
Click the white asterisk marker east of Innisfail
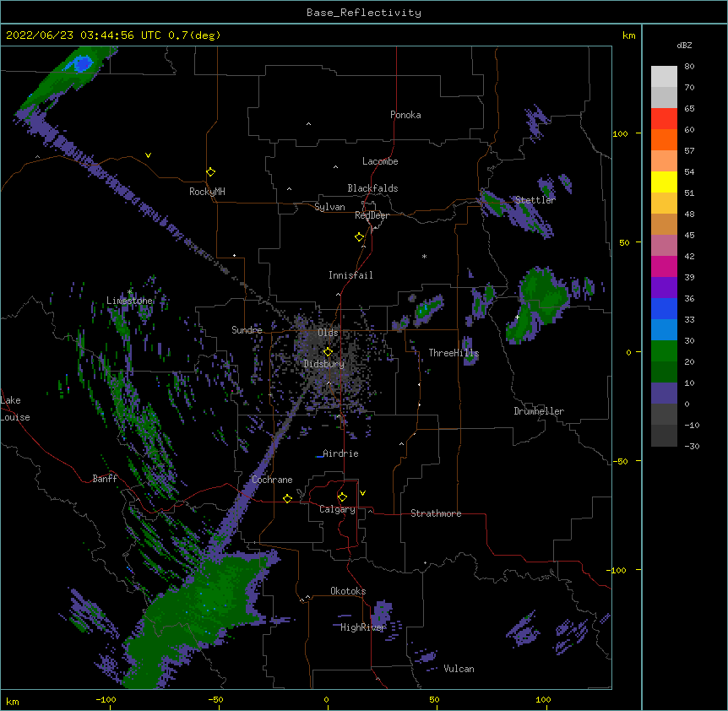pyautogui.click(x=424, y=256)
